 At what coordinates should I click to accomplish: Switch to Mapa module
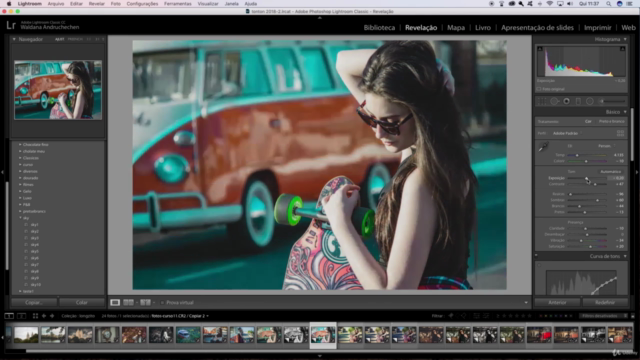[x=456, y=27]
